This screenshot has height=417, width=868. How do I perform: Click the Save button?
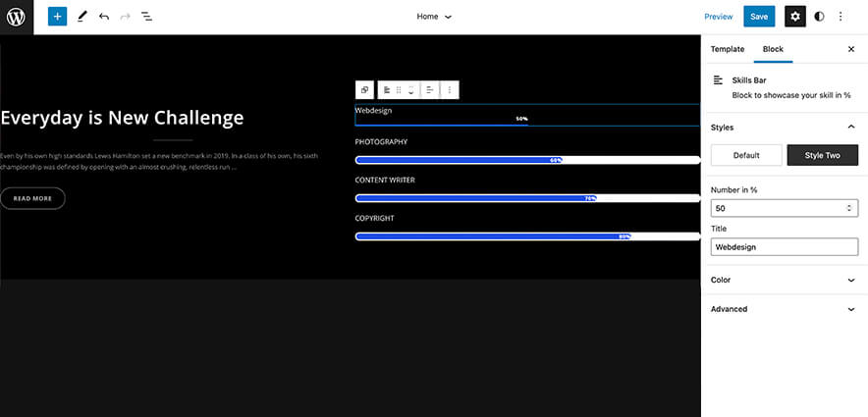coord(759,17)
